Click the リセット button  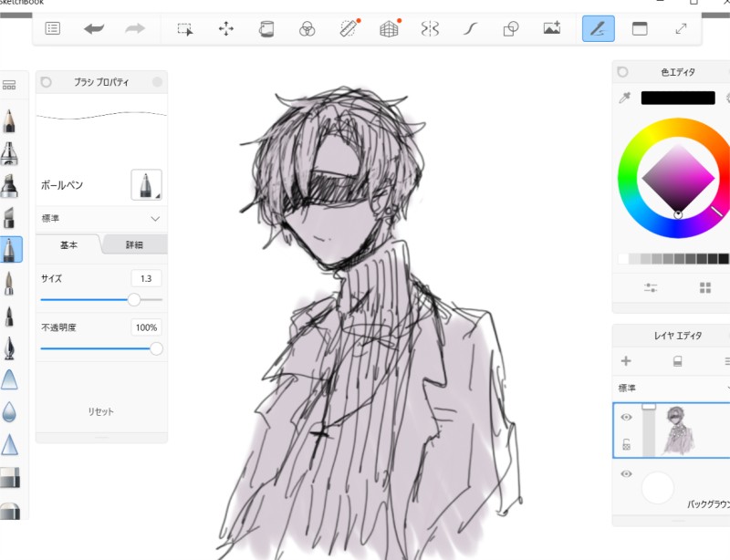coord(101,411)
